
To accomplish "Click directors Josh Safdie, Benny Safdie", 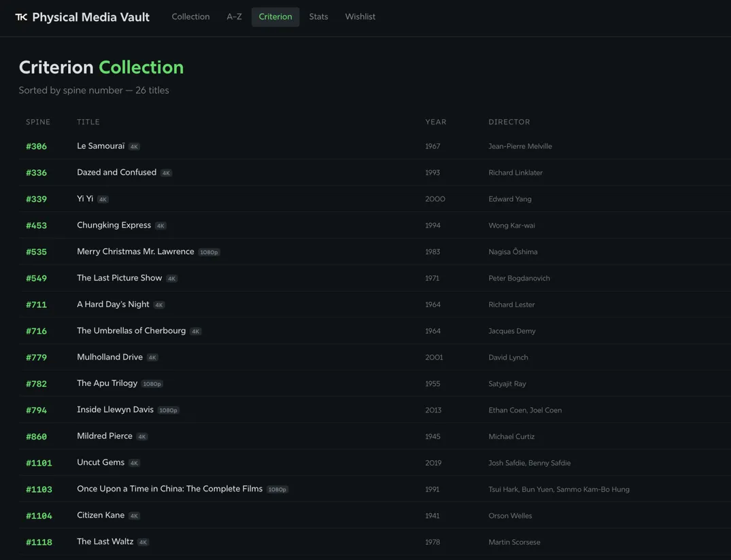I will (529, 463).
